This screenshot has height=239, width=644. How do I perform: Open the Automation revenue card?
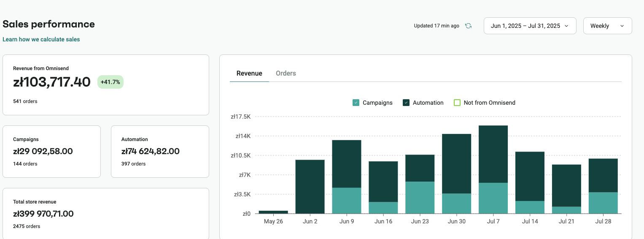(160, 151)
